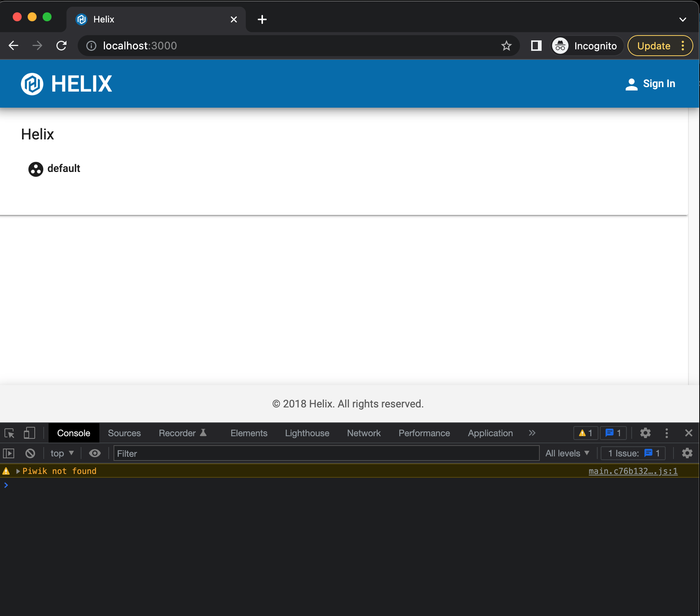Create a live expression with the eye icon
700x616 pixels.
pos(95,453)
